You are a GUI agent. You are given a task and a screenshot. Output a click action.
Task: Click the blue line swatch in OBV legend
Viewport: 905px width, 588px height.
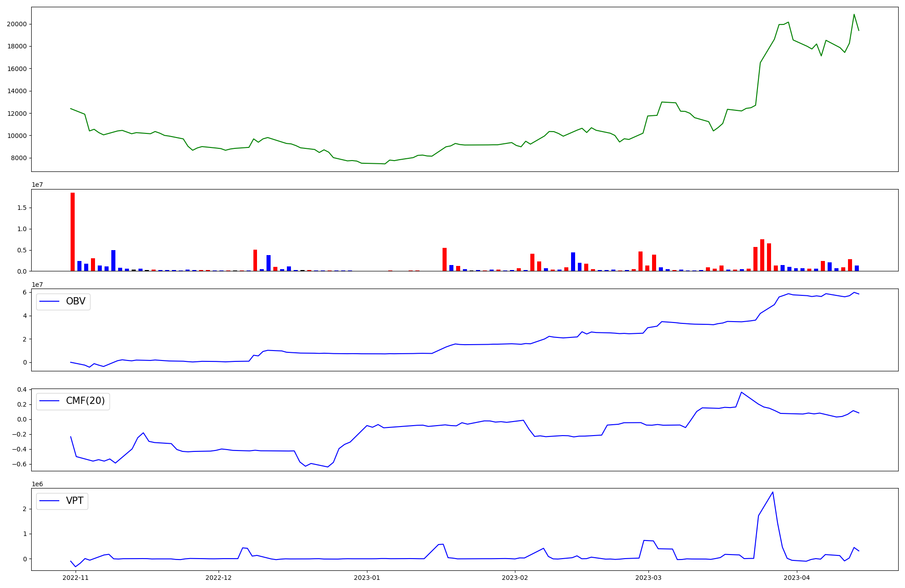50,302
